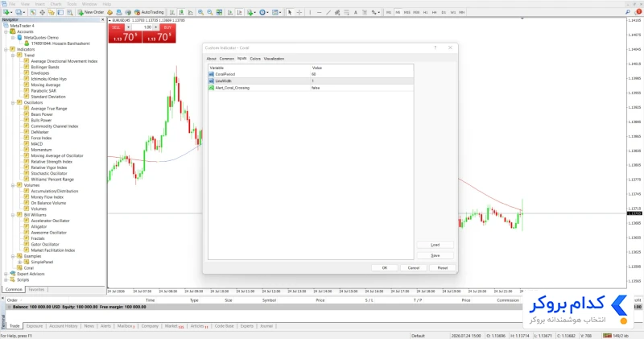This screenshot has height=339, width=644.
Task: Select the M5 timeframe button
Action: tap(398, 12)
